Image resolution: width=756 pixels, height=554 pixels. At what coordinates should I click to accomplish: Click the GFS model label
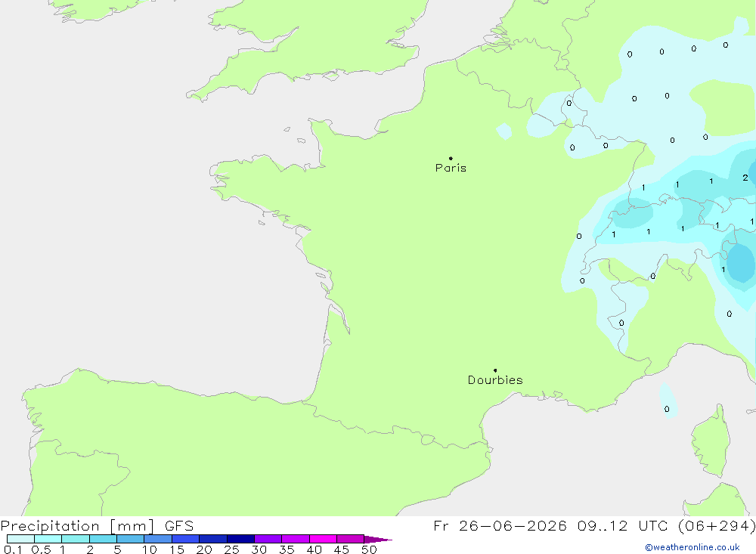pyautogui.click(x=179, y=525)
